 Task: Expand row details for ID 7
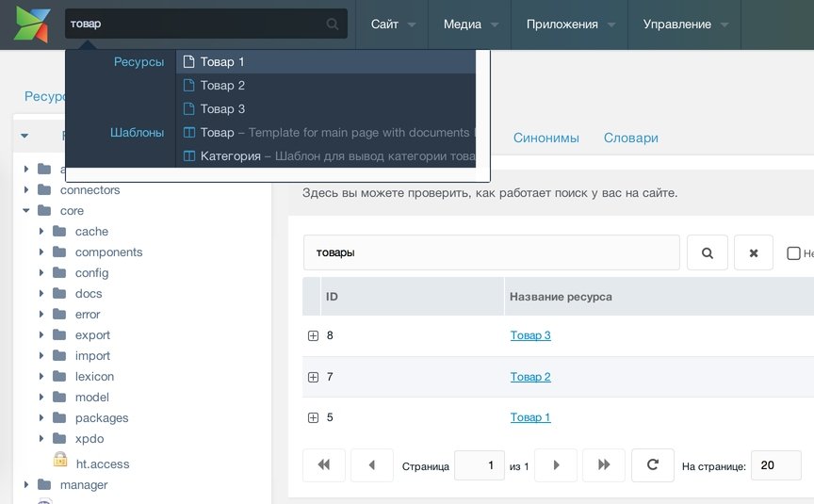(313, 378)
